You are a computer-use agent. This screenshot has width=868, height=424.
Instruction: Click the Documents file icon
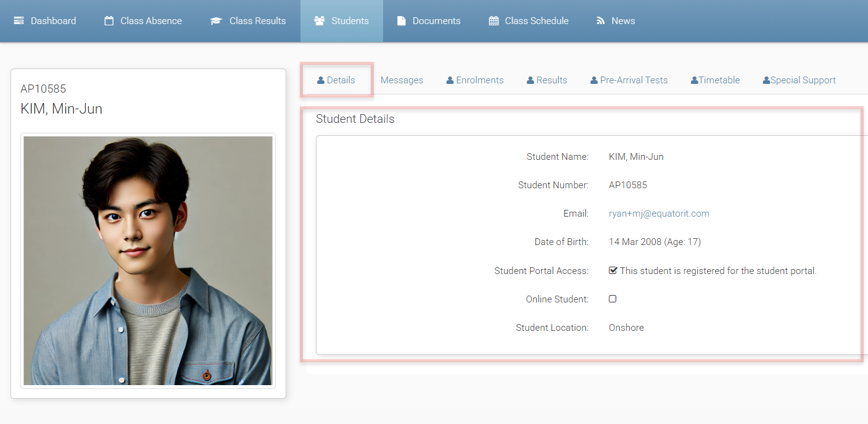point(402,21)
